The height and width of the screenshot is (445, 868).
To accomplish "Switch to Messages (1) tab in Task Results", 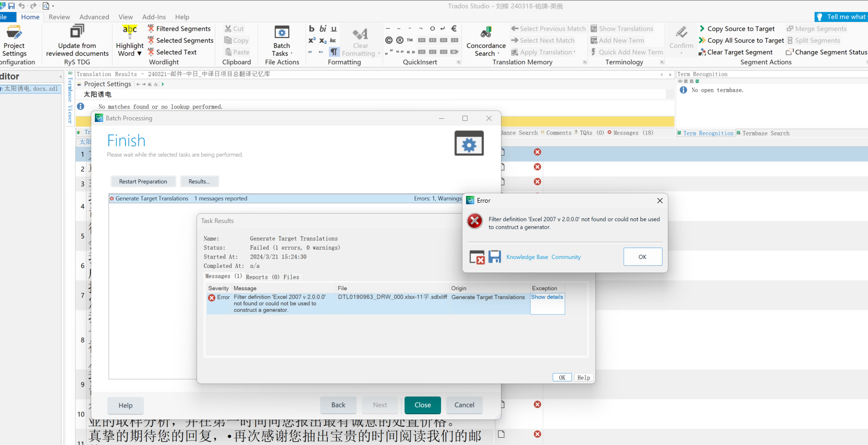I will pyautogui.click(x=223, y=277).
